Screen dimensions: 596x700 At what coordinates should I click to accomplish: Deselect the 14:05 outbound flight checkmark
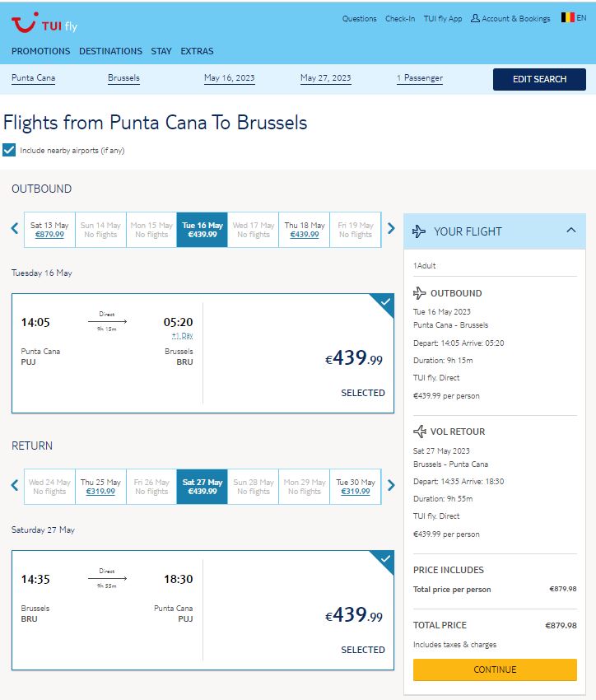tap(385, 302)
